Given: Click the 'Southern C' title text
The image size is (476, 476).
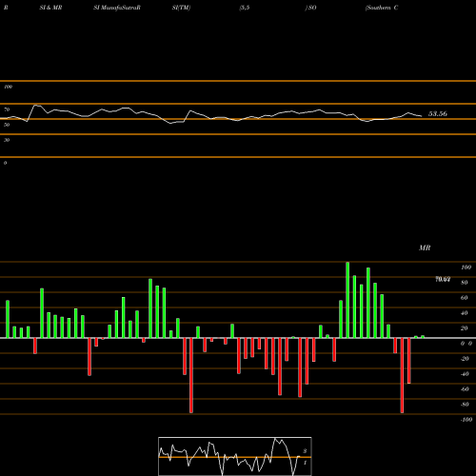Looking at the screenshot, I should pos(382,8).
